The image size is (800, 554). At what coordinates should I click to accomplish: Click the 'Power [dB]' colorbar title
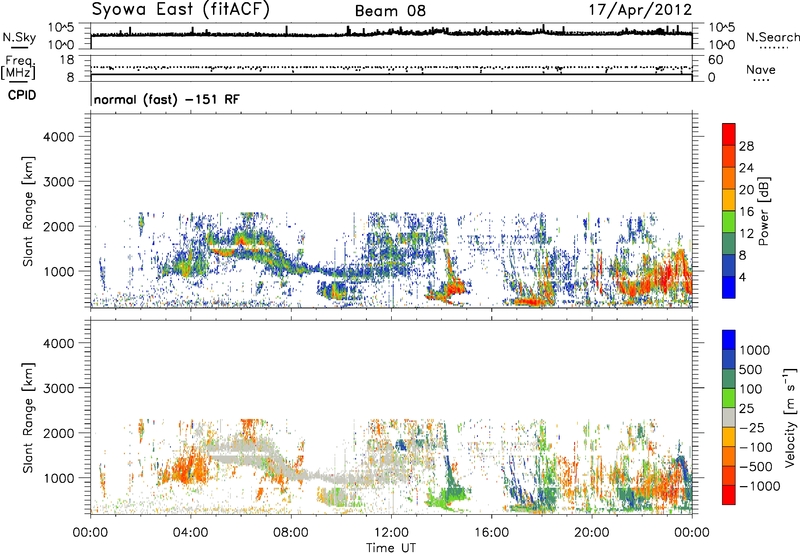click(763, 211)
